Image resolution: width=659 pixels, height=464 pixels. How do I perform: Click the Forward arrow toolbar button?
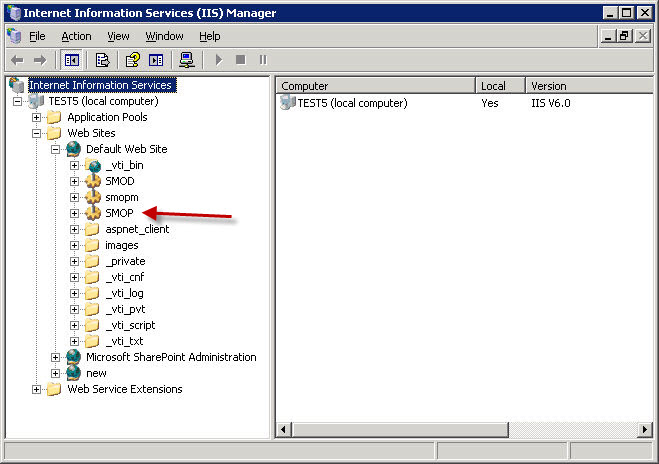click(x=40, y=60)
